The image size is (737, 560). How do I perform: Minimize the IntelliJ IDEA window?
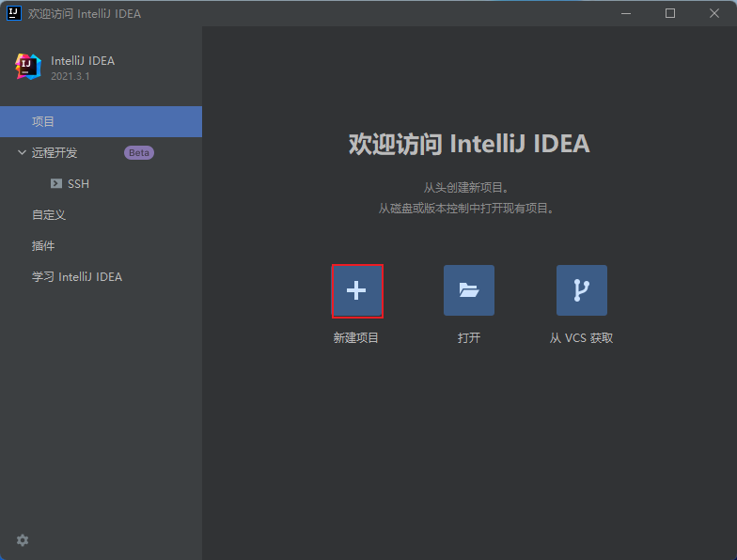(x=626, y=13)
